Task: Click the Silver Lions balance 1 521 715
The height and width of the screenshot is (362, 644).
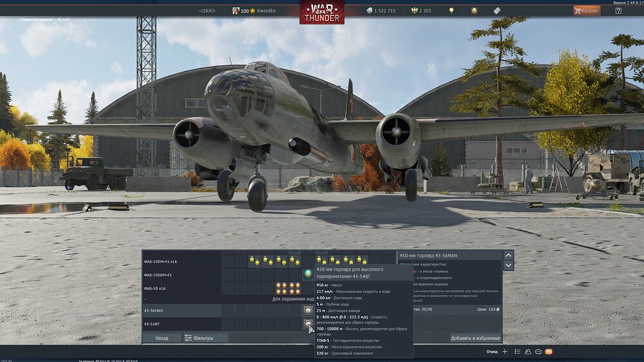Action: pyautogui.click(x=381, y=11)
